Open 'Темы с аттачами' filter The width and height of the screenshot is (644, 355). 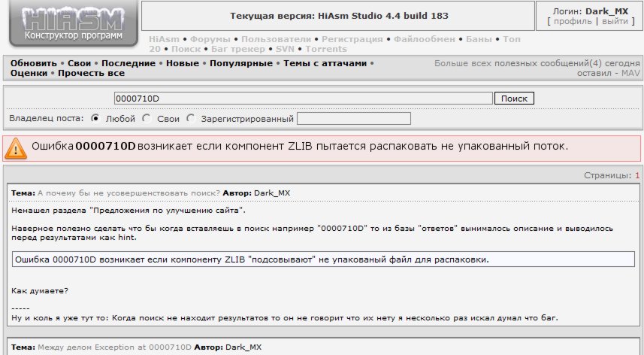(x=325, y=63)
